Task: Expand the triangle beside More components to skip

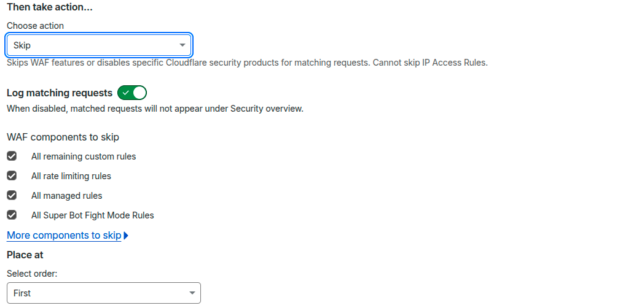Action: (126, 236)
